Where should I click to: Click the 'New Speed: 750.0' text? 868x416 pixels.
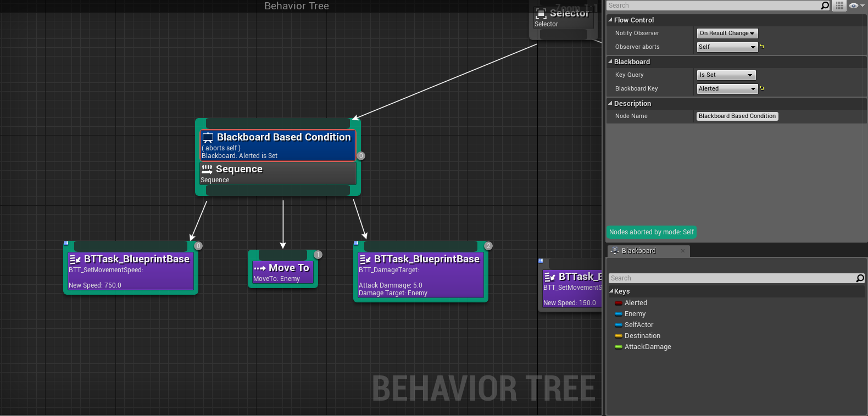pyautogui.click(x=95, y=285)
